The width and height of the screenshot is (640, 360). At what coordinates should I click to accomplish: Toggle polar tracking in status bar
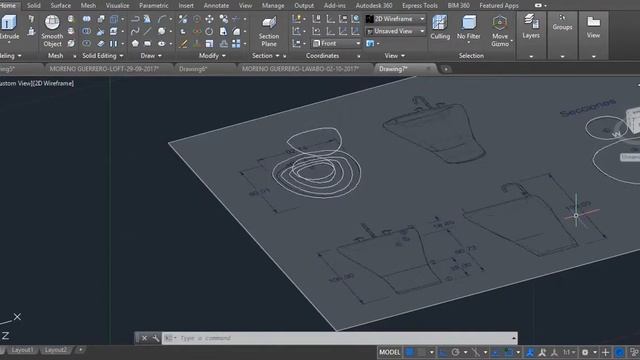point(456,352)
